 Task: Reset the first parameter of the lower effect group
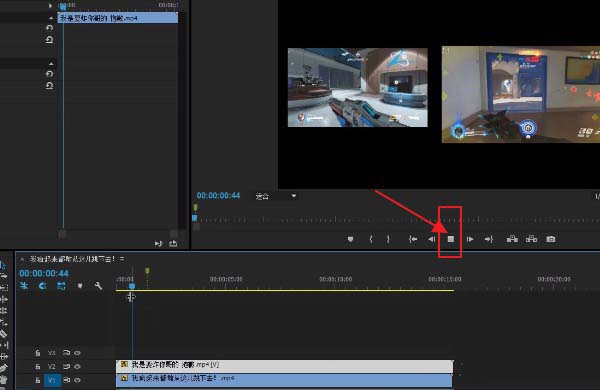(x=49, y=74)
